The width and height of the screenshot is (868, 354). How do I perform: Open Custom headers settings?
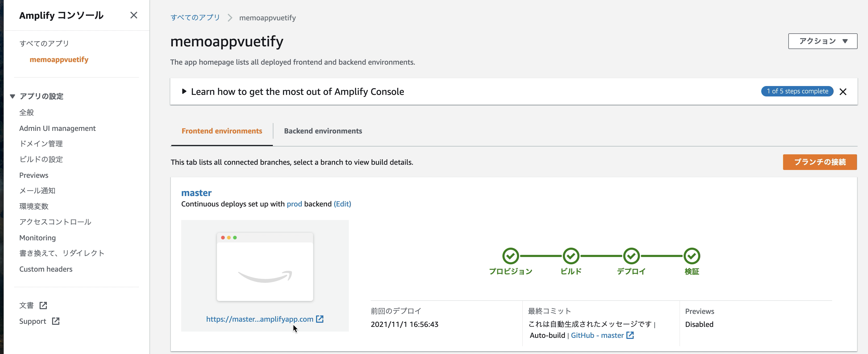click(46, 269)
